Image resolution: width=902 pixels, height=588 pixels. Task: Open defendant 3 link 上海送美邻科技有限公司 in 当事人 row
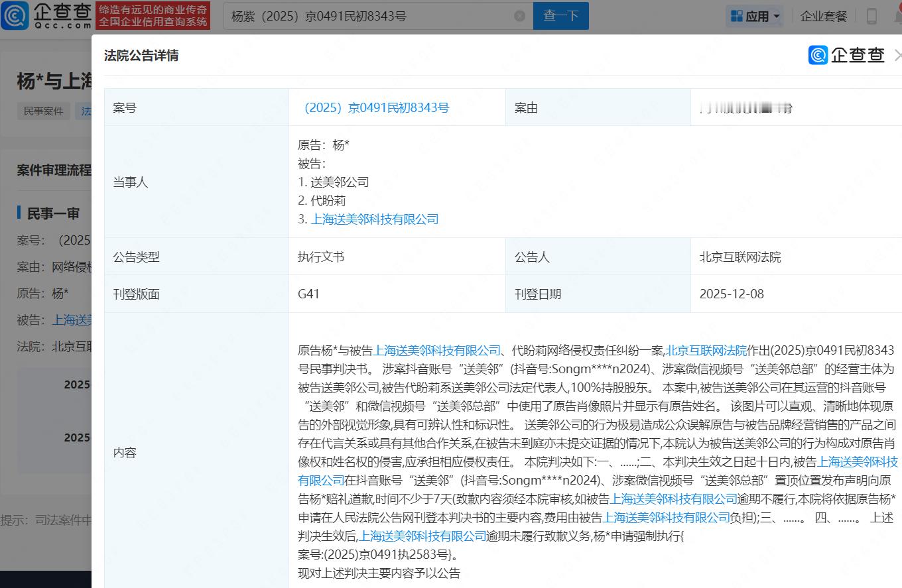[x=375, y=219]
